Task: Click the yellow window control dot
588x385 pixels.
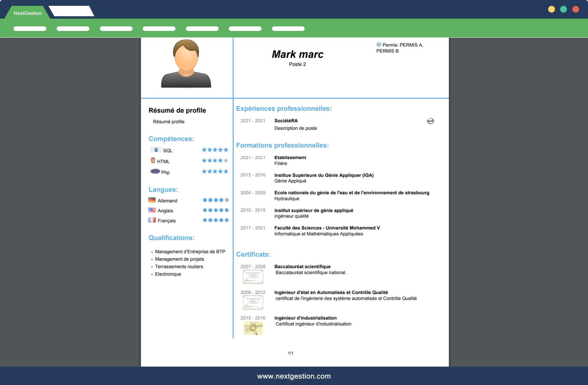Action: (552, 9)
